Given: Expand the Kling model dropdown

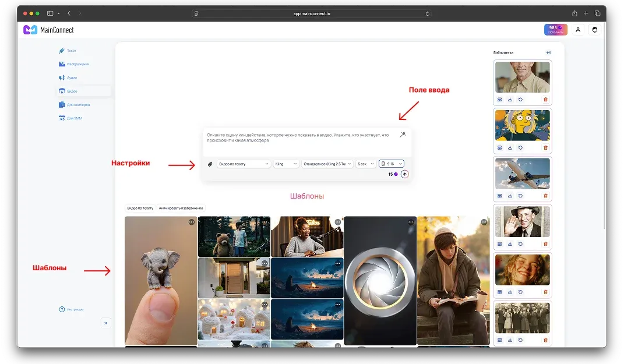Looking at the screenshot, I should 286,164.
